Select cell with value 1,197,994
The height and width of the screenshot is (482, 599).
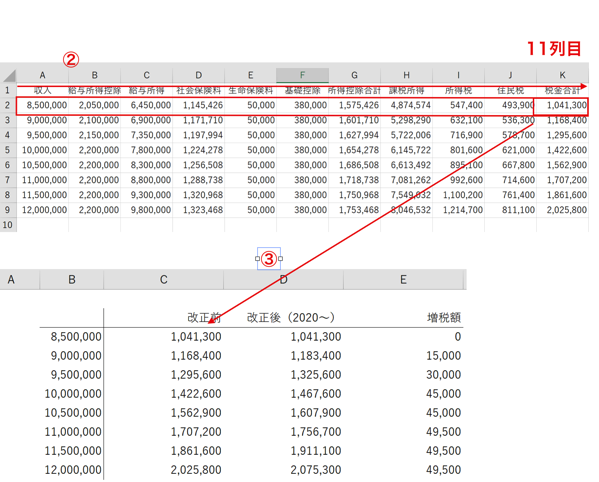198,135
